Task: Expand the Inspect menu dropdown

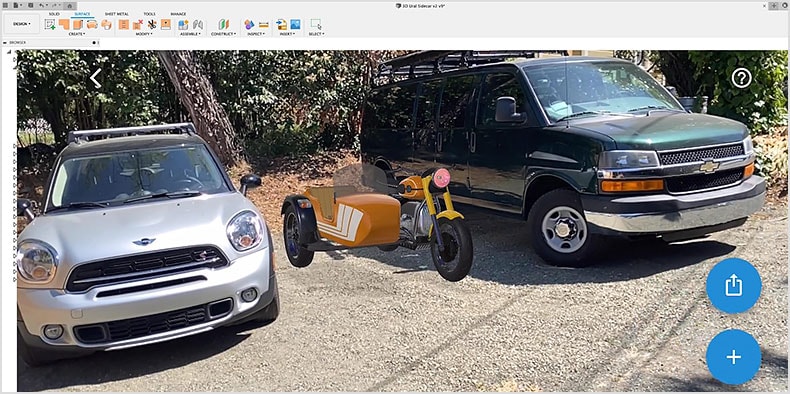Action: click(255, 34)
